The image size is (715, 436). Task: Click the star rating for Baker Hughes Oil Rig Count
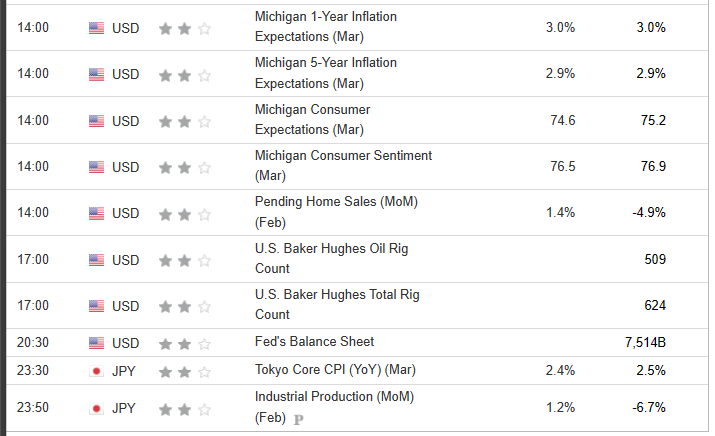coord(185,260)
